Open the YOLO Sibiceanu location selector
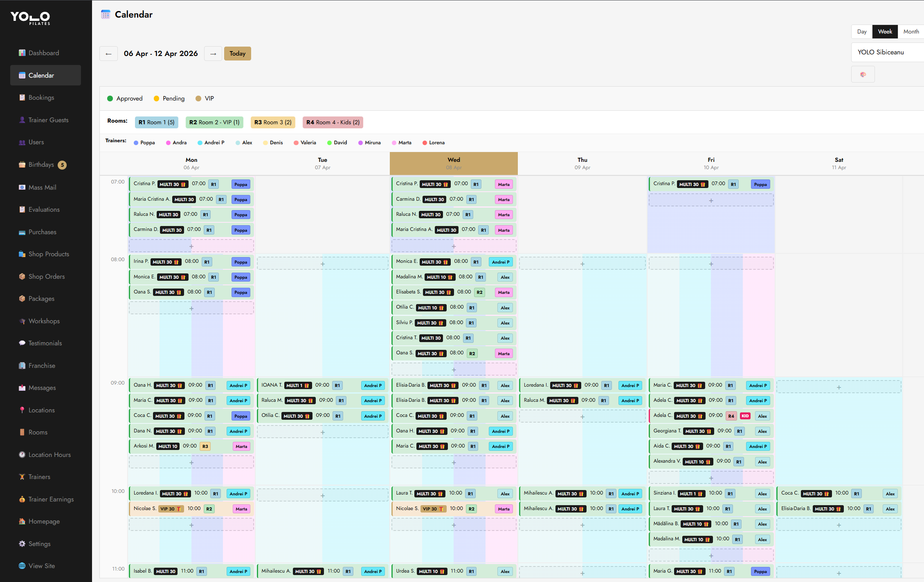Screen dimensions: 924x582 pos(887,52)
